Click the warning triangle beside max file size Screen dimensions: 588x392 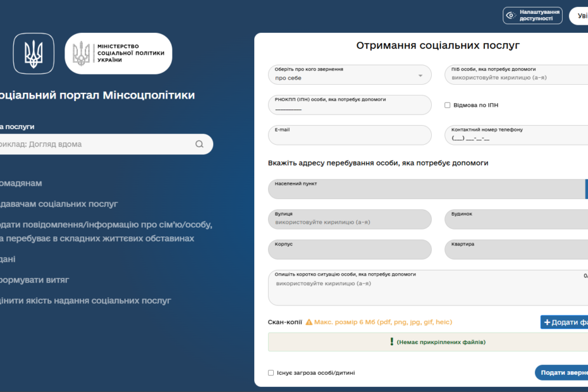coord(309,322)
